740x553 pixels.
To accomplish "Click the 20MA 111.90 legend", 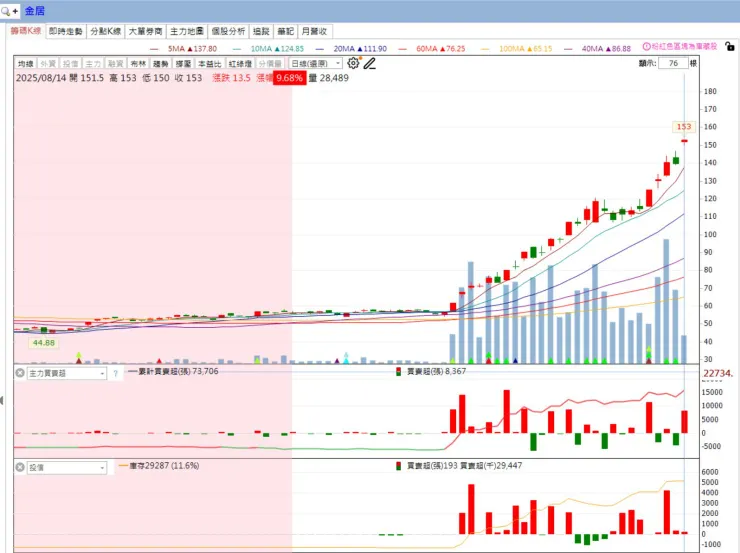I will pos(352,49).
